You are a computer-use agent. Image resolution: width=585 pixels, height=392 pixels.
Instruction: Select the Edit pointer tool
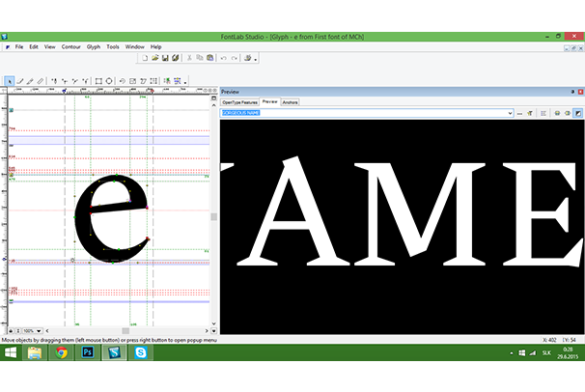[9, 81]
